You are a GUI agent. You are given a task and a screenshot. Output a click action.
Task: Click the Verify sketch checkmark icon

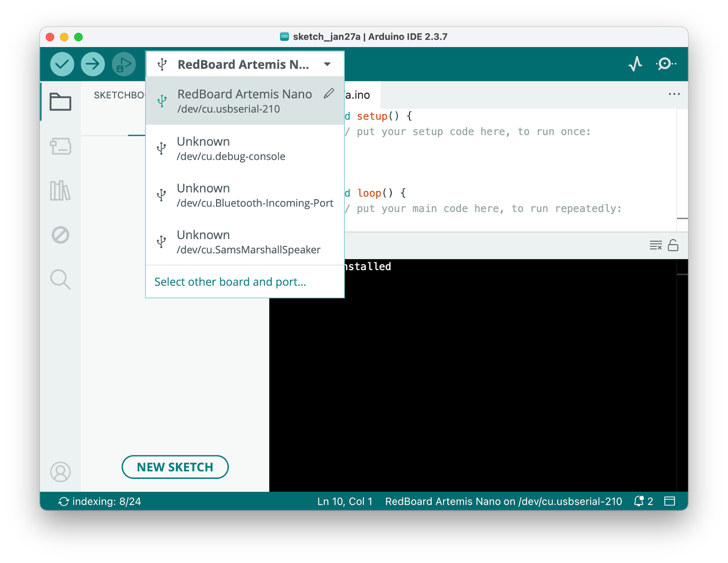pyautogui.click(x=62, y=64)
